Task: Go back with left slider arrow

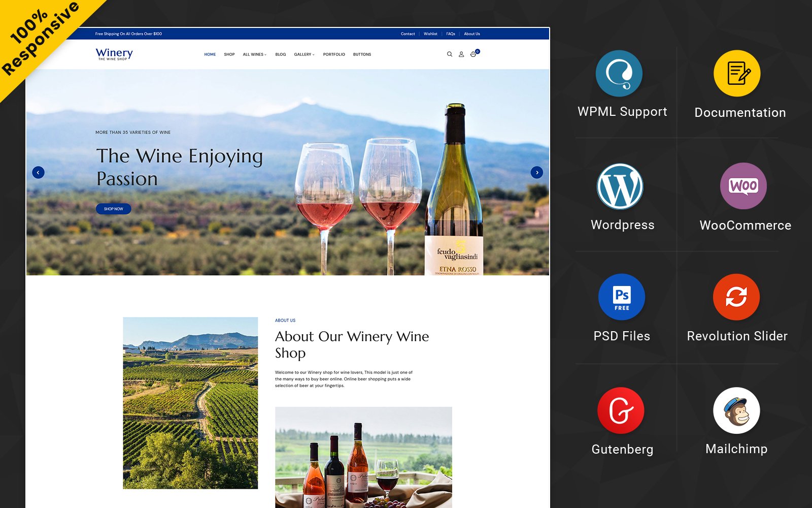Action: (x=38, y=172)
